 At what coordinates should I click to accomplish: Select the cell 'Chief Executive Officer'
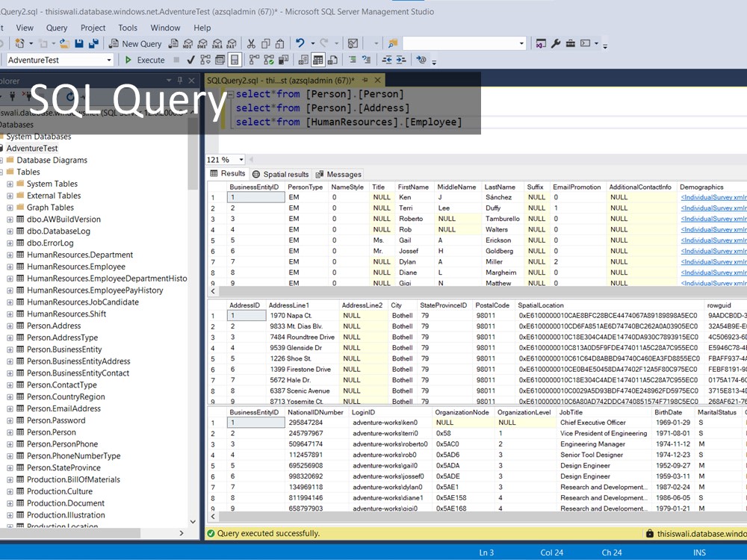coord(592,423)
